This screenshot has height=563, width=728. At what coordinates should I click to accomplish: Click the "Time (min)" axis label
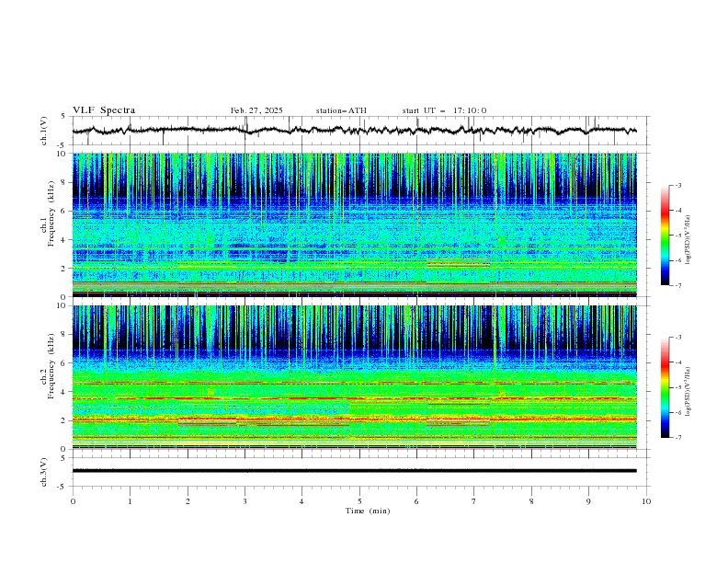(x=368, y=511)
